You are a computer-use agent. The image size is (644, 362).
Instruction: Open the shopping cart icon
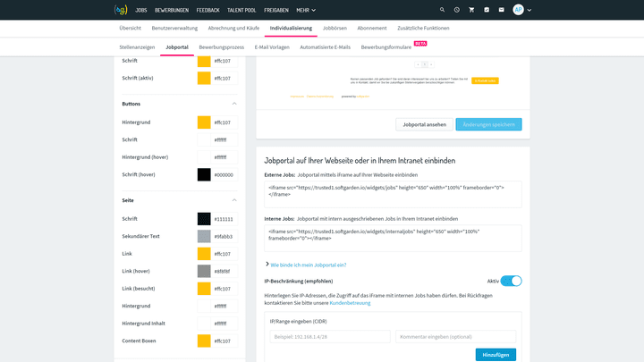coord(471,10)
